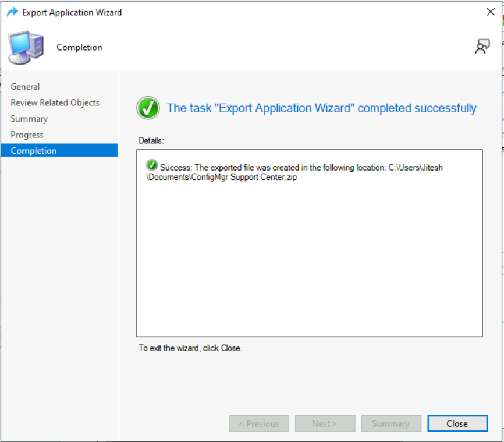Click the greyed-out < Previous button

259,423
